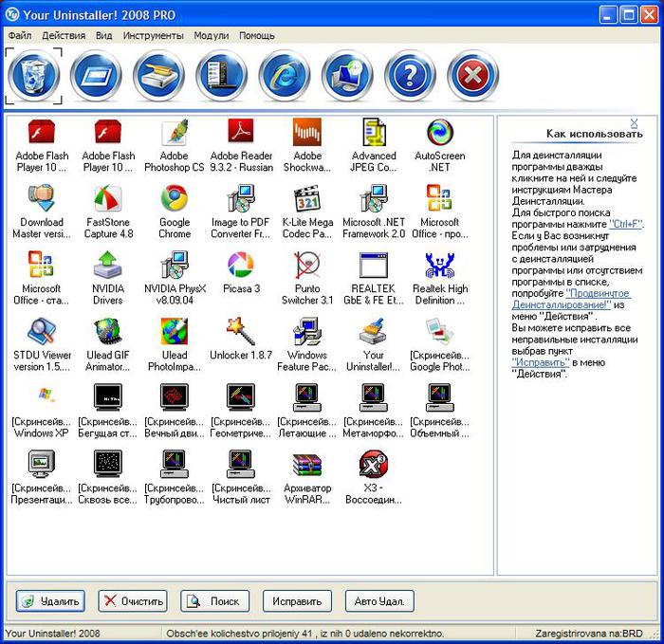Select Adobe Shockwave program icon

(307, 145)
